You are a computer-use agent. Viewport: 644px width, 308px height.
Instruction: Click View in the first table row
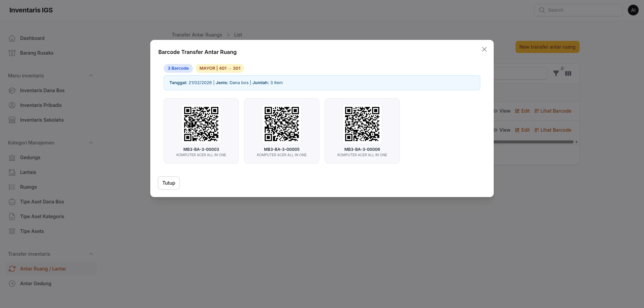pyautogui.click(x=502, y=111)
